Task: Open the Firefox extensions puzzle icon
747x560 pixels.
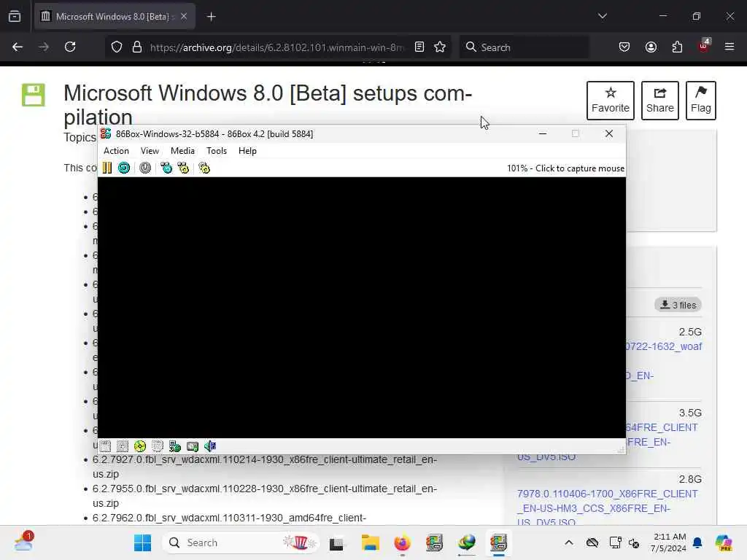Action: click(677, 47)
